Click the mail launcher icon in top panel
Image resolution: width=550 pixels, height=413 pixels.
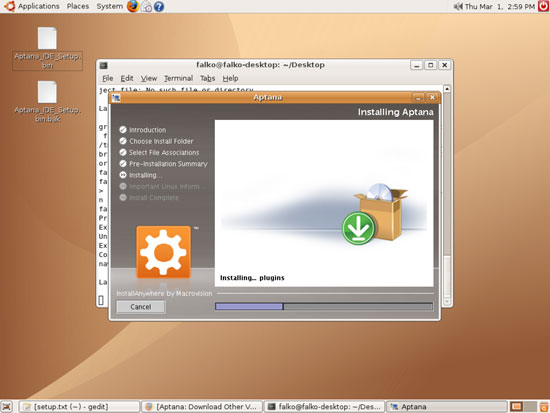[146, 7]
